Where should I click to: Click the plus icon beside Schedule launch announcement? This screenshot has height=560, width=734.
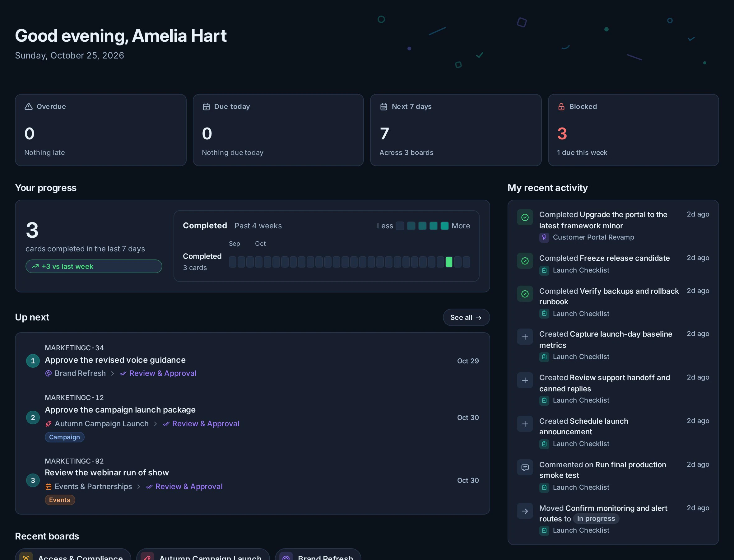pyautogui.click(x=525, y=424)
